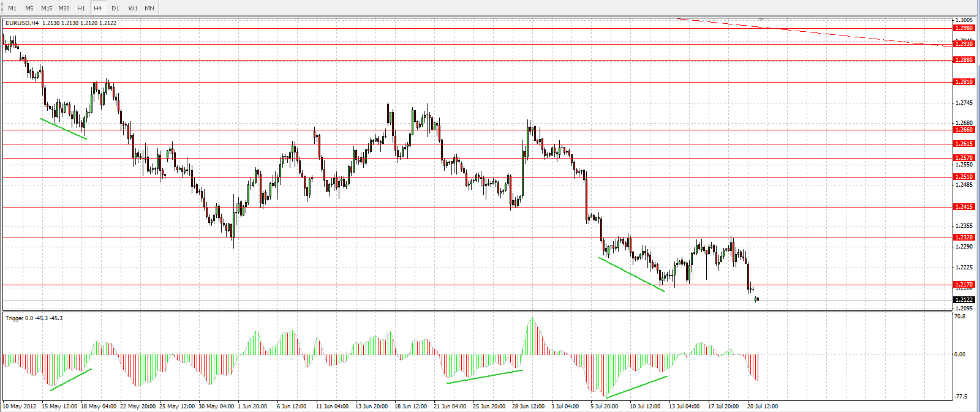980x412 pixels.
Task: Click the 1.2225 price scale value
Action: [x=964, y=268]
